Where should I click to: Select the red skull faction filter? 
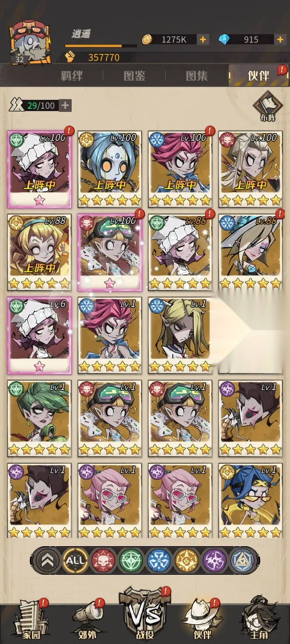coord(103,560)
